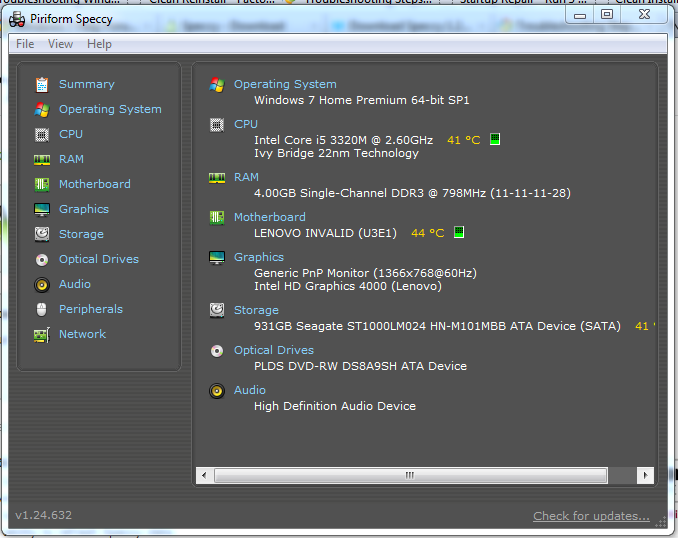Open the Graphics heading link in summary
678x538 pixels.
(x=259, y=257)
